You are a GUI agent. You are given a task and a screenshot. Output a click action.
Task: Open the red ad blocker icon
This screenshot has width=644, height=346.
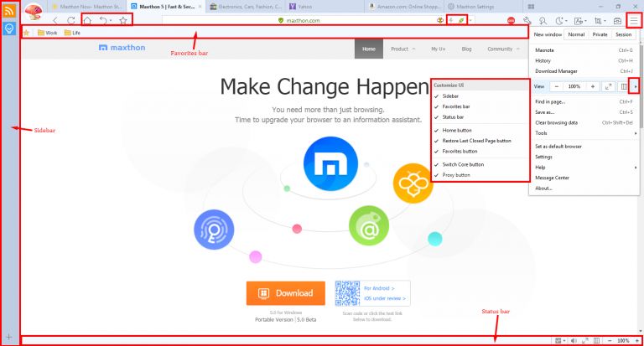[x=511, y=20]
